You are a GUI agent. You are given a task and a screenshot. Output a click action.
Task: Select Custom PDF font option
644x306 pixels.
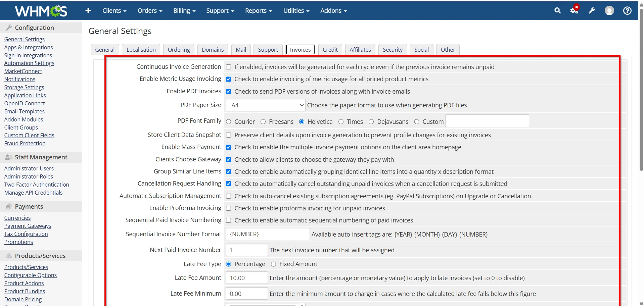(x=417, y=122)
